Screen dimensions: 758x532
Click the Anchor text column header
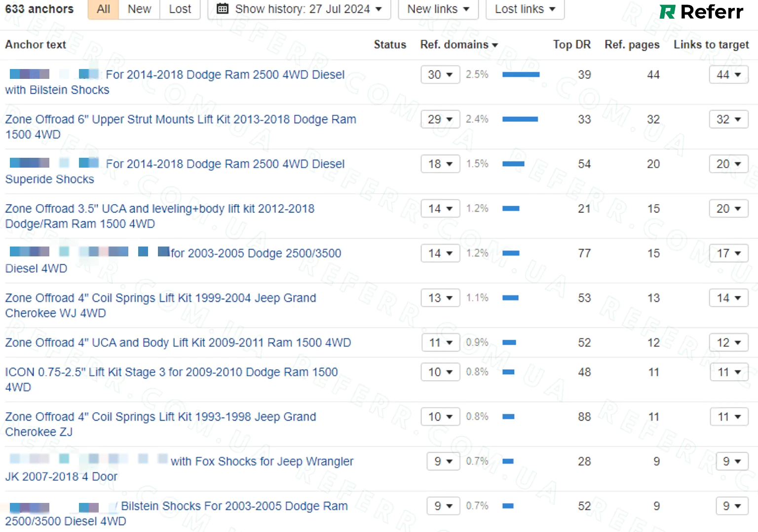click(36, 44)
